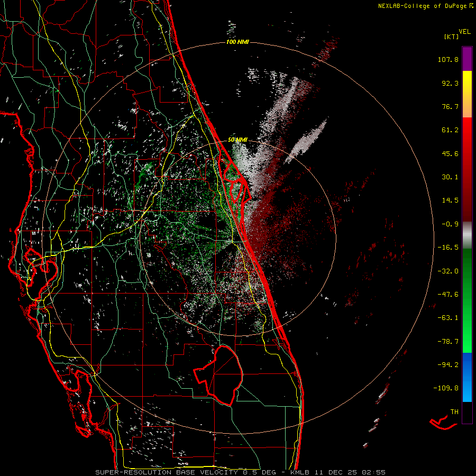
Task: Click the 76.7 scale value
Action: click(450, 106)
